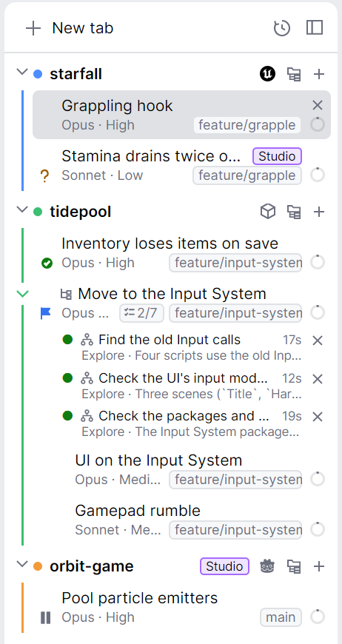
Task: Click the status circle on Inventory loses items
Action: 318,262
